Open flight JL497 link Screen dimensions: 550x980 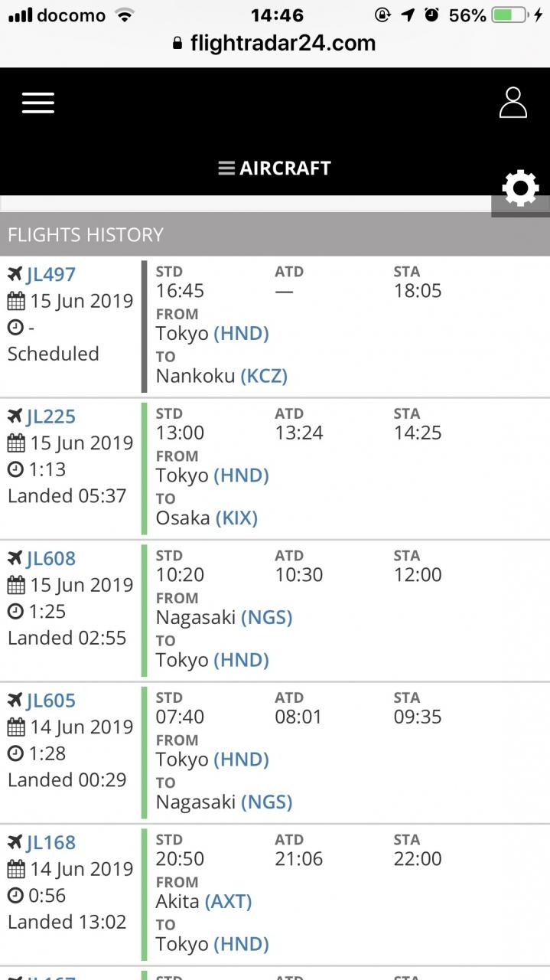(51, 274)
